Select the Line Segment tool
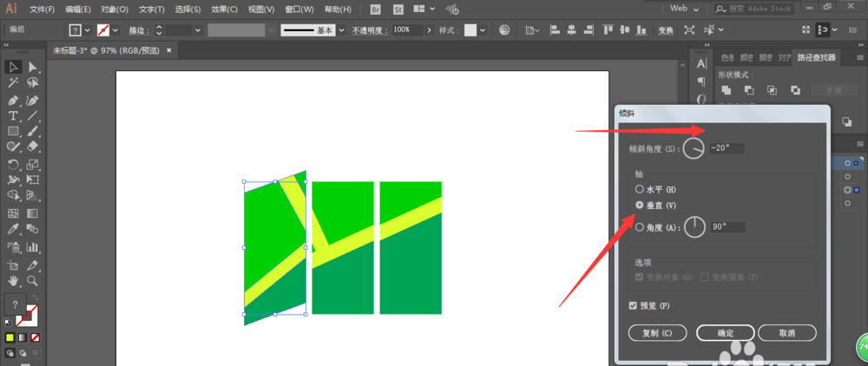This screenshot has height=366, width=868. click(x=33, y=115)
